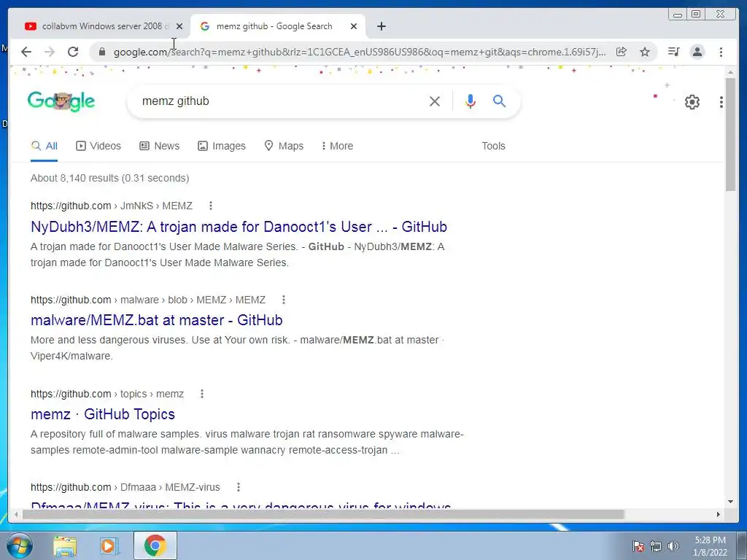Open the volume speaker tray icon
Screen dimensions: 747x560
(673, 545)
